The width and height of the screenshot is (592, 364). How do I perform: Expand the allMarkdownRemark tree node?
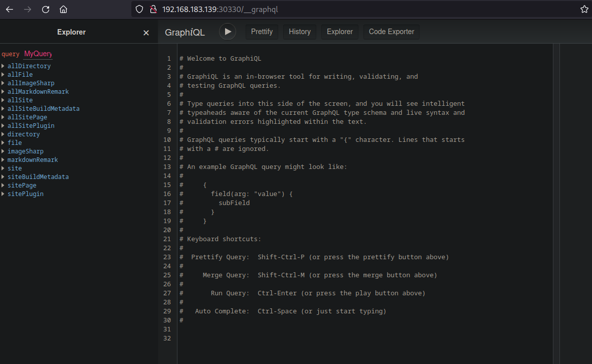pos(4,92)
